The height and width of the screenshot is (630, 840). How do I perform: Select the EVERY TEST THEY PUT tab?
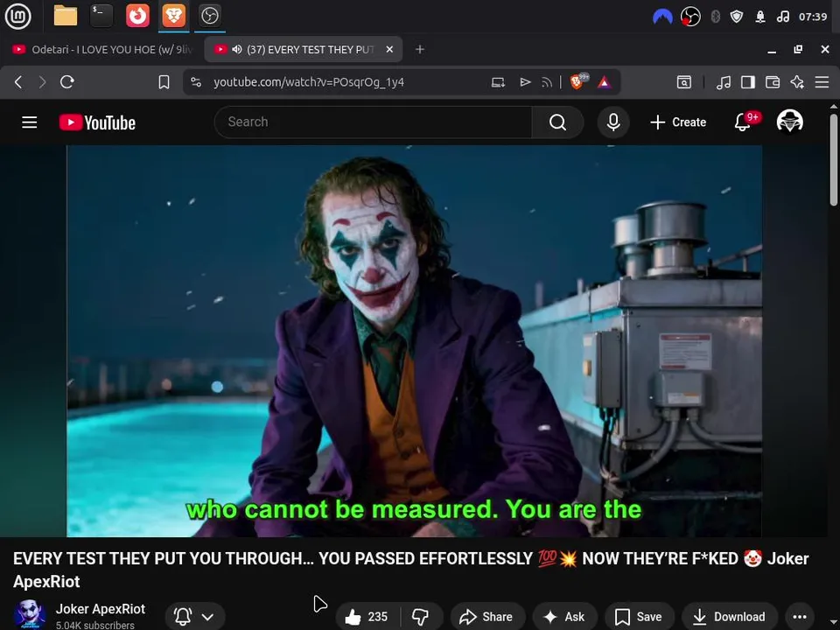303,49
